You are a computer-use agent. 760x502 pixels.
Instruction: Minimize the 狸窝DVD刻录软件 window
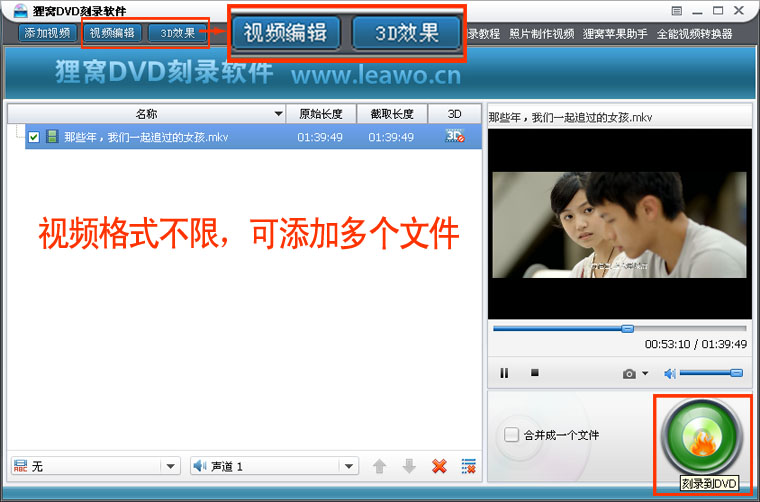click(x=697, y=11)
